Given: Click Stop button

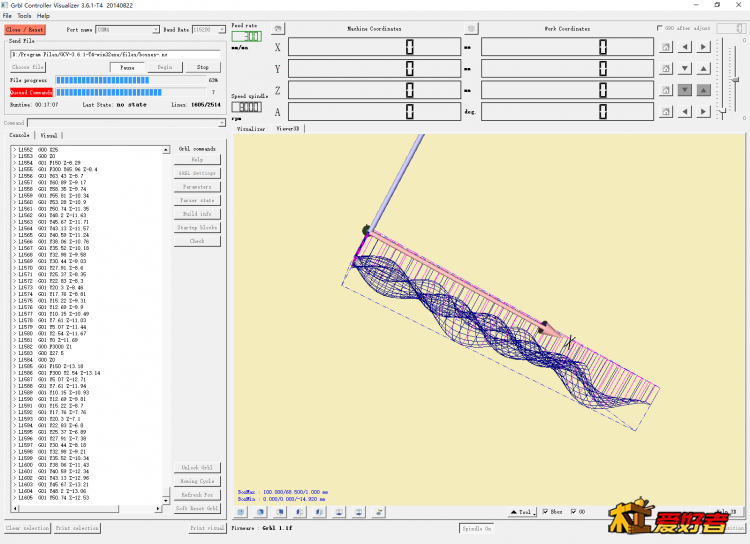Looking at the screenshot, I should pos(203,67).
